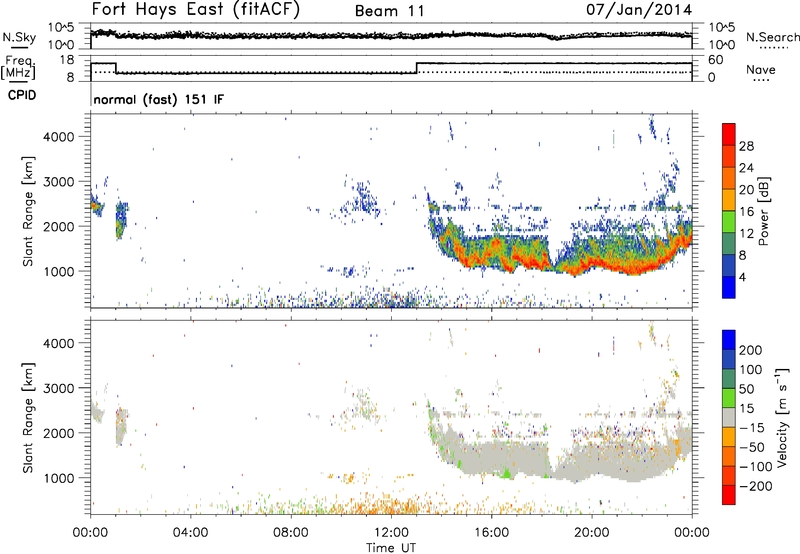This screenshot has width=800, height=554.
Task: Click the '200' label on Velocity color bar
Action: [x=751, y=350]
